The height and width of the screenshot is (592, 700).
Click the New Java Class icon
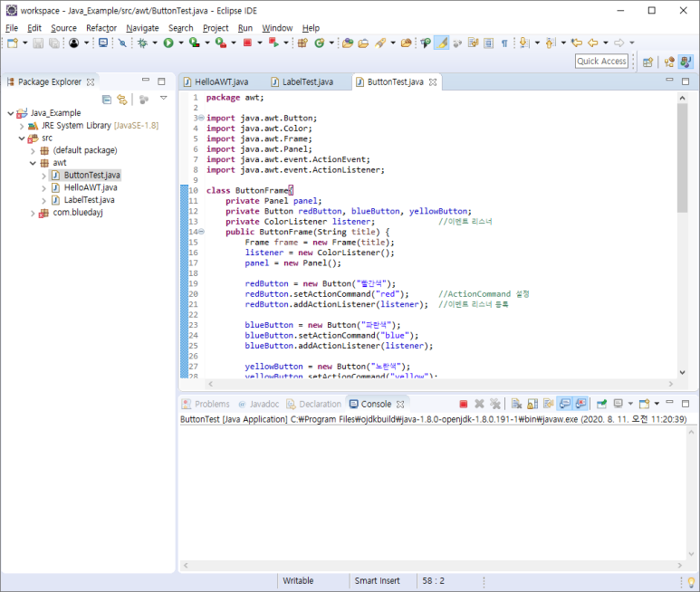coord(319,43)
